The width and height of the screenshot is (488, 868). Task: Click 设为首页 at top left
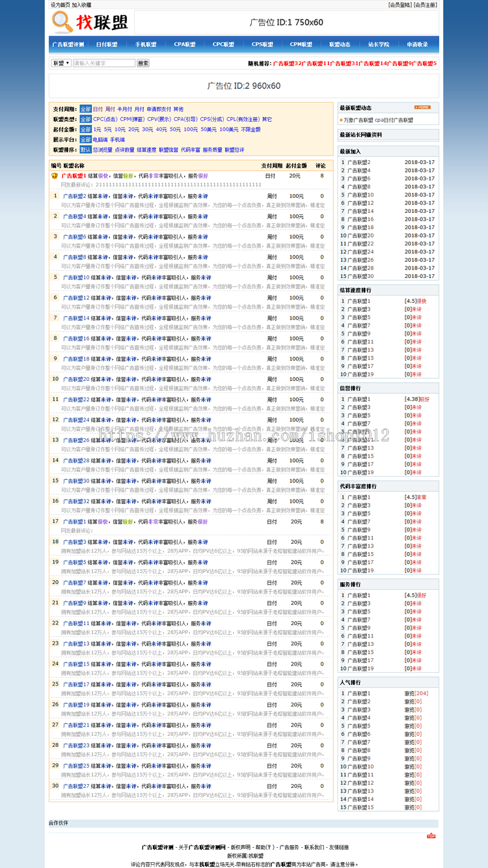pyautogui.click(x=61, y=5)
